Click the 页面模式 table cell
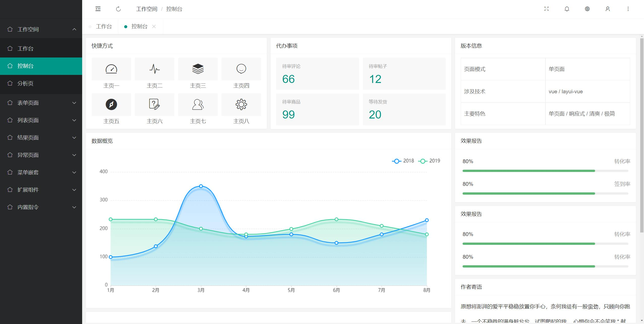 (503, 69)
